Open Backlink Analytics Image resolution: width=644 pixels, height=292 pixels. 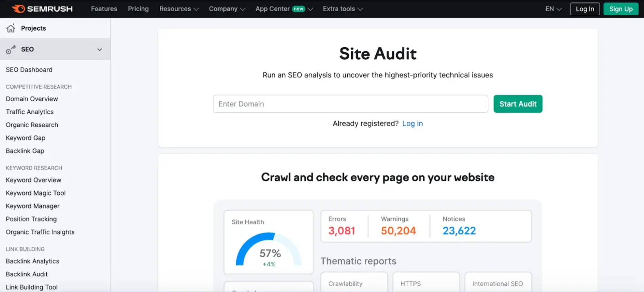tap(33, 261)
